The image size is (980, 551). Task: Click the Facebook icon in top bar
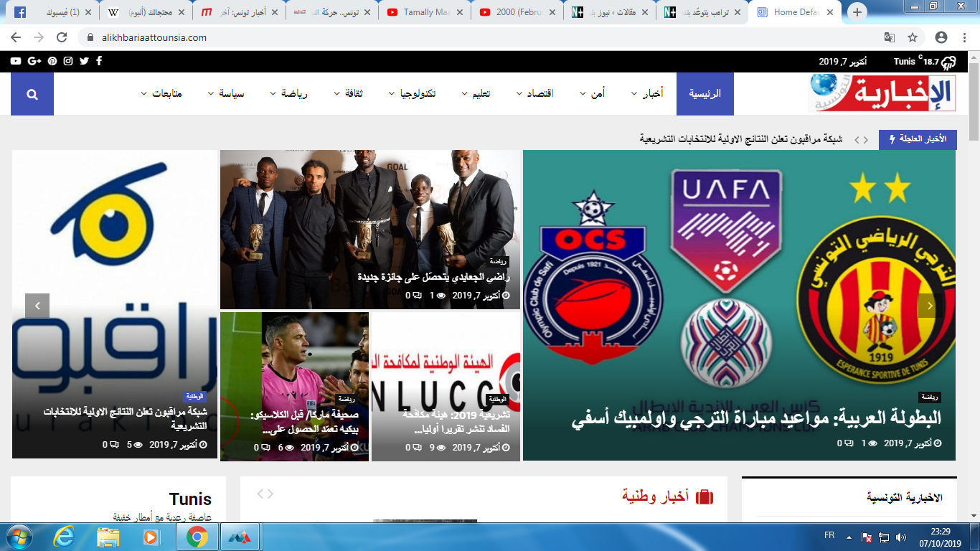pyautogui.click(x=99, y=61)
